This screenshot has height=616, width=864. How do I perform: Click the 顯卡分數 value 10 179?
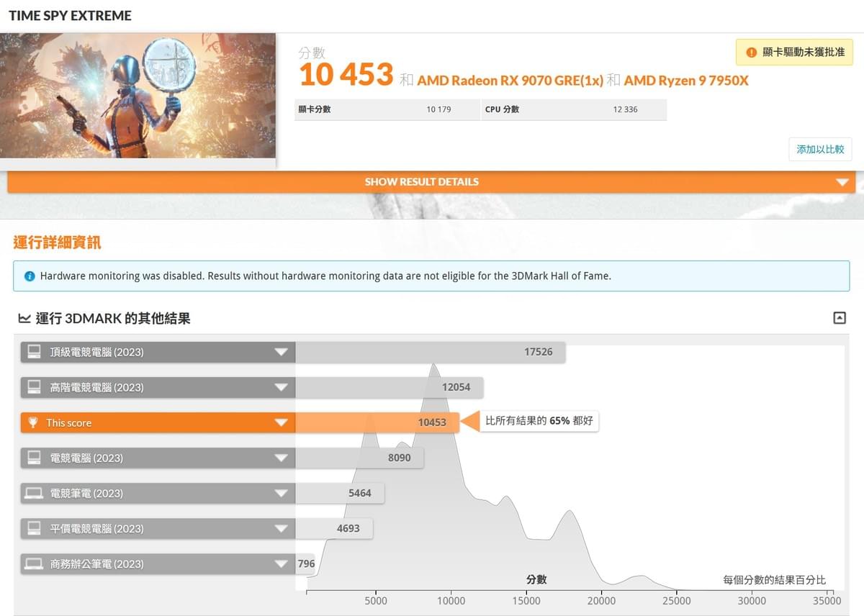pos(438,109)
